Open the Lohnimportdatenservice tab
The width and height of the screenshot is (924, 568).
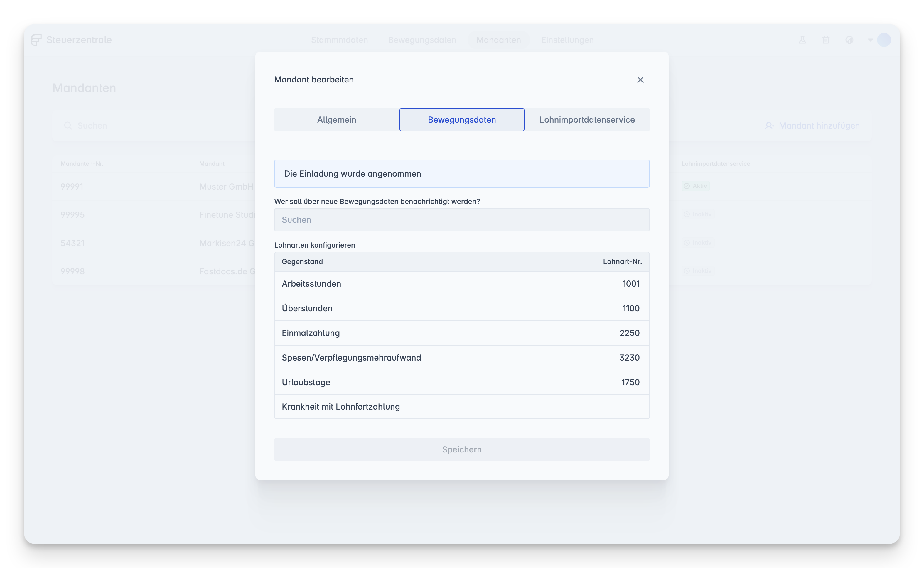586,120
